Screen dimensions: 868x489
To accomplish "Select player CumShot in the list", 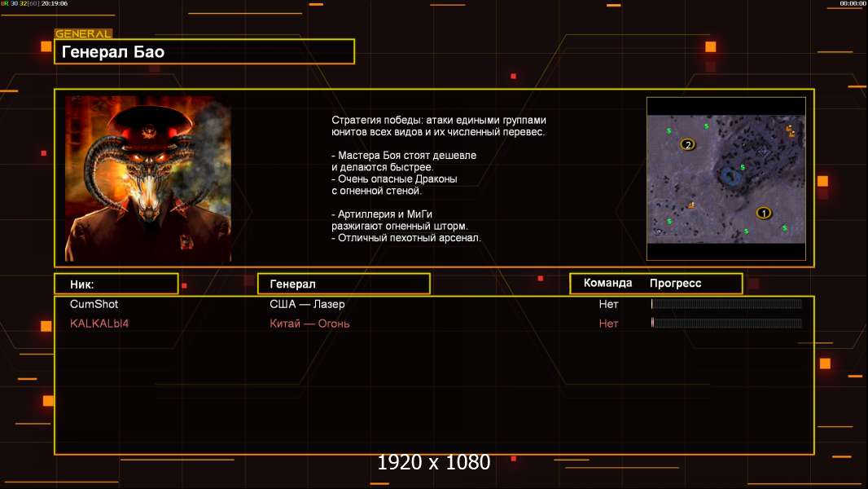I will click(x=94, y=304).
